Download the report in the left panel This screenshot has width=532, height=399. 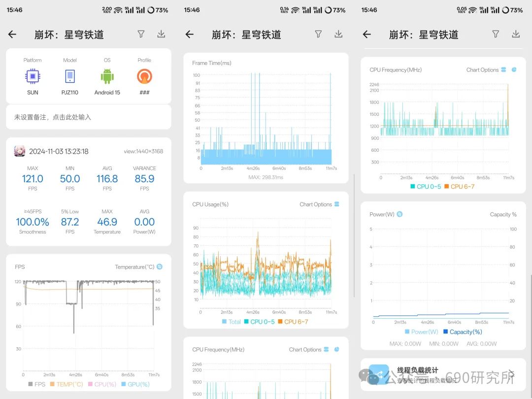point(161,34)
